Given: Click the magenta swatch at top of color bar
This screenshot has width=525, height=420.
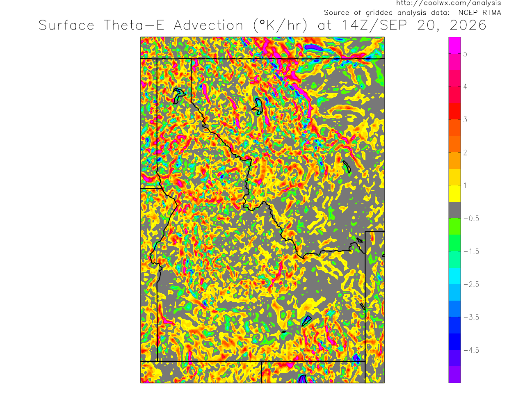Looking at the screenshot, I should tap(454, 45).
